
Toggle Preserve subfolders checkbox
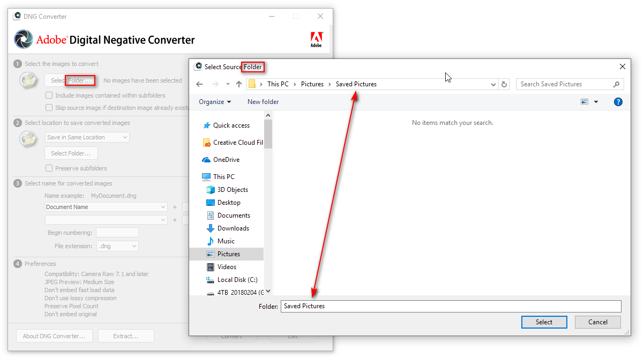click(x=49, y=168)
